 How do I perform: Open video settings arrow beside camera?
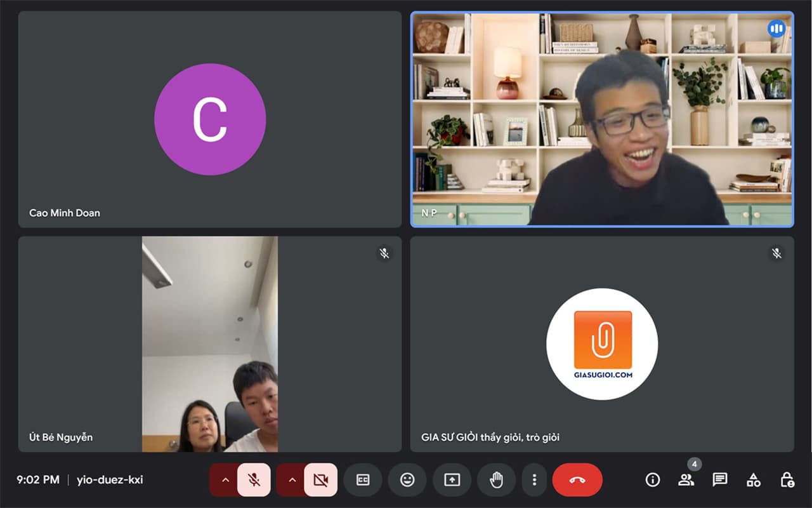click(292, 480)
